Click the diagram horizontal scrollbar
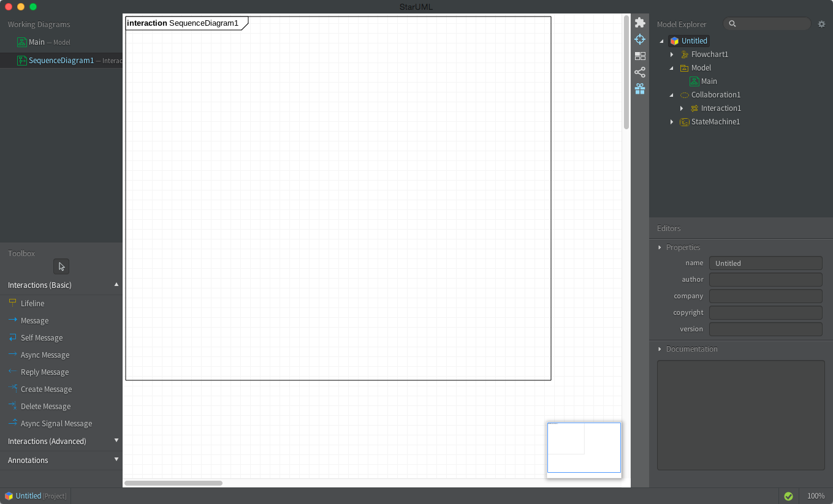The height and width of the screenshot is (504, 833). tap(173, 483)
